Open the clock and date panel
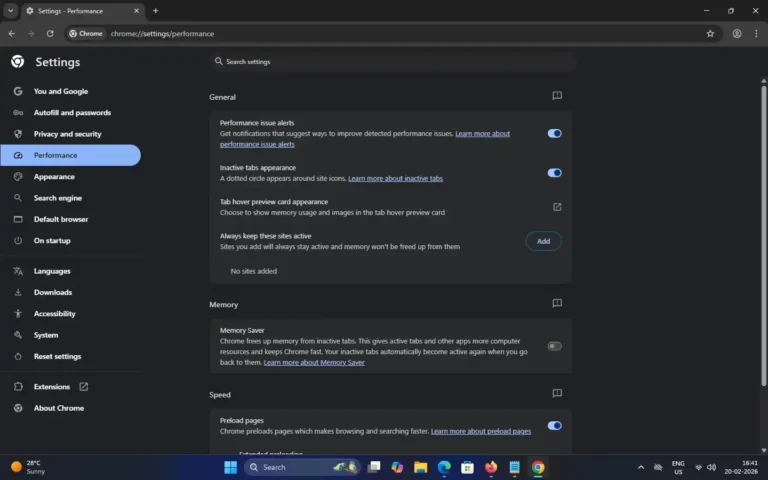The width and height of the screenshot is (768, 480). click(x=741, y=467)
